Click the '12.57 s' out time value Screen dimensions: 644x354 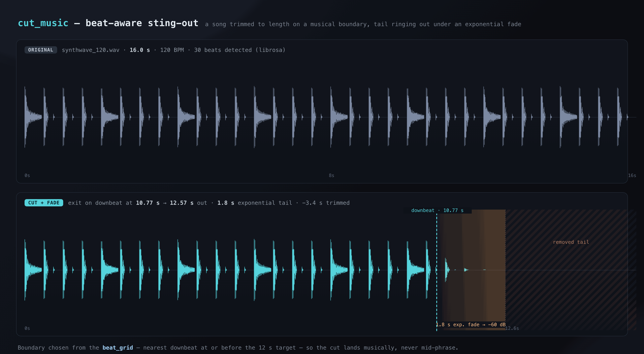[182, 203]
